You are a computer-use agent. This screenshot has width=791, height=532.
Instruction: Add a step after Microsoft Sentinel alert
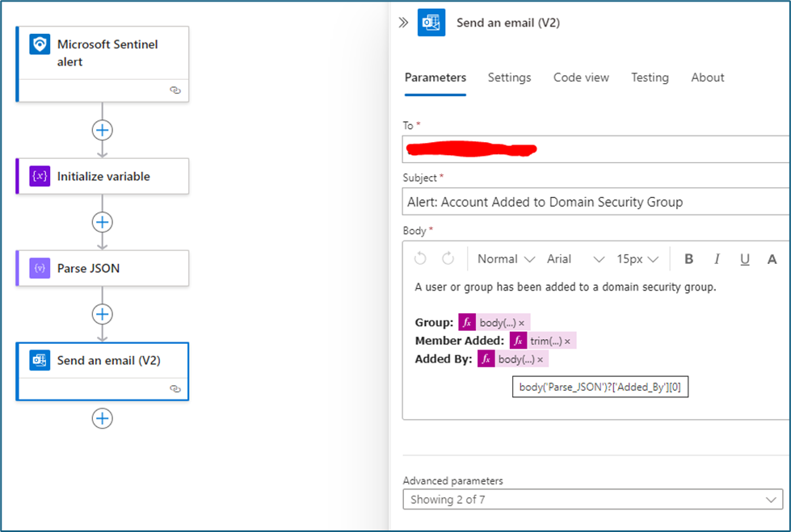click(x=103, y=130)
